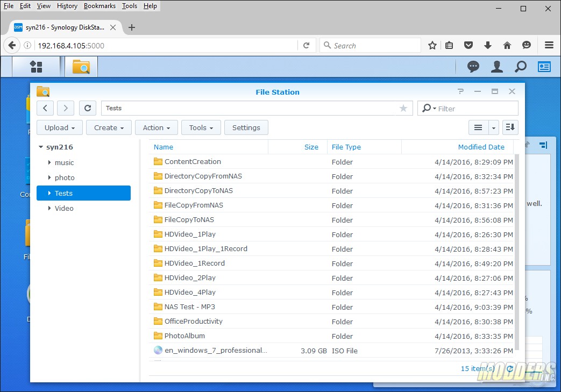The image size is (561, 392).
Task: Open a new browser tab
Action: [132, 27]
